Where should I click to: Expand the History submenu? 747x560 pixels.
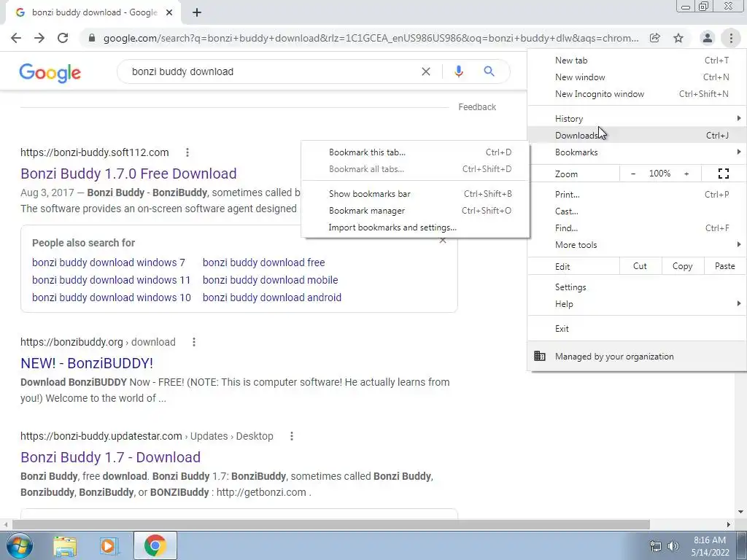(x=637, y=119)
